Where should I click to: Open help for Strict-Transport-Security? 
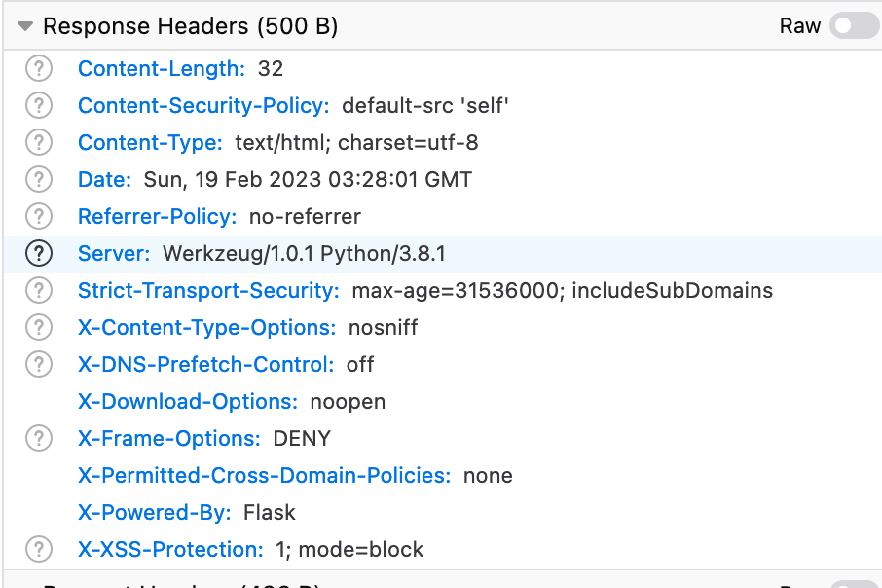tap(38, 290)
